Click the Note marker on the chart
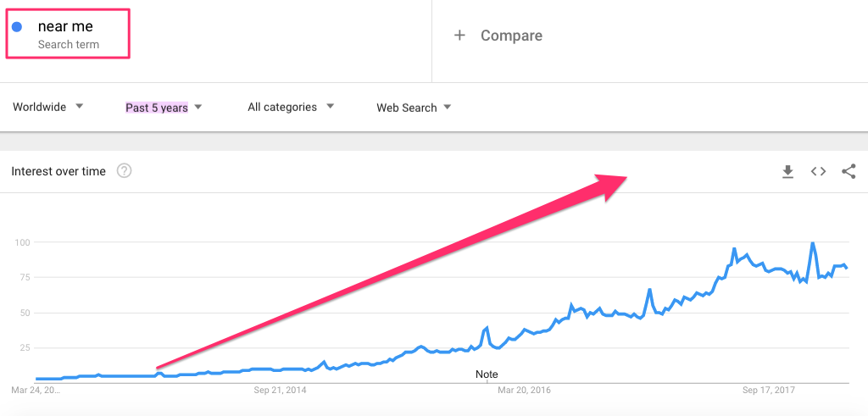Screen dimensions: 868x416 tap(487, 374)
